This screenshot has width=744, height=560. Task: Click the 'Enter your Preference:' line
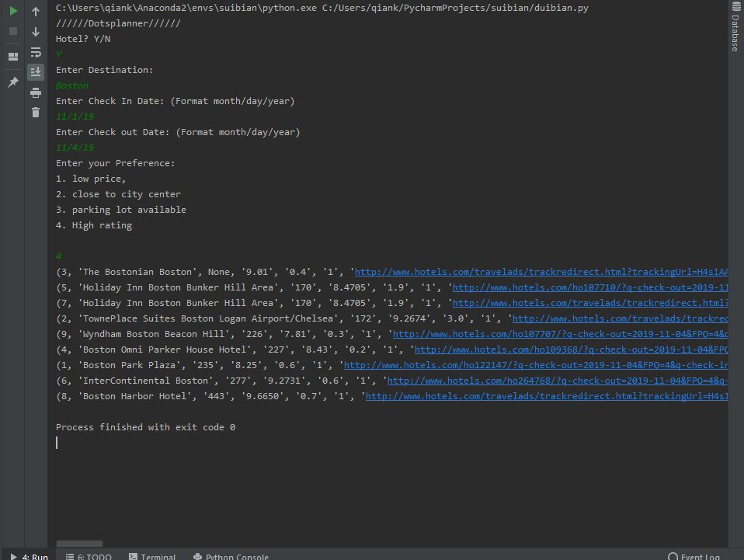point(115,163)
